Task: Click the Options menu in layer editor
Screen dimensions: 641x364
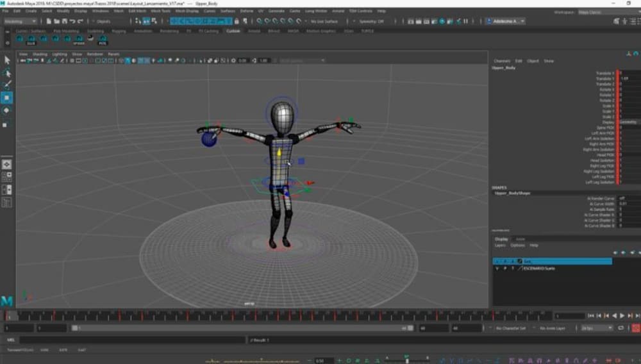Action: point(517,245)
